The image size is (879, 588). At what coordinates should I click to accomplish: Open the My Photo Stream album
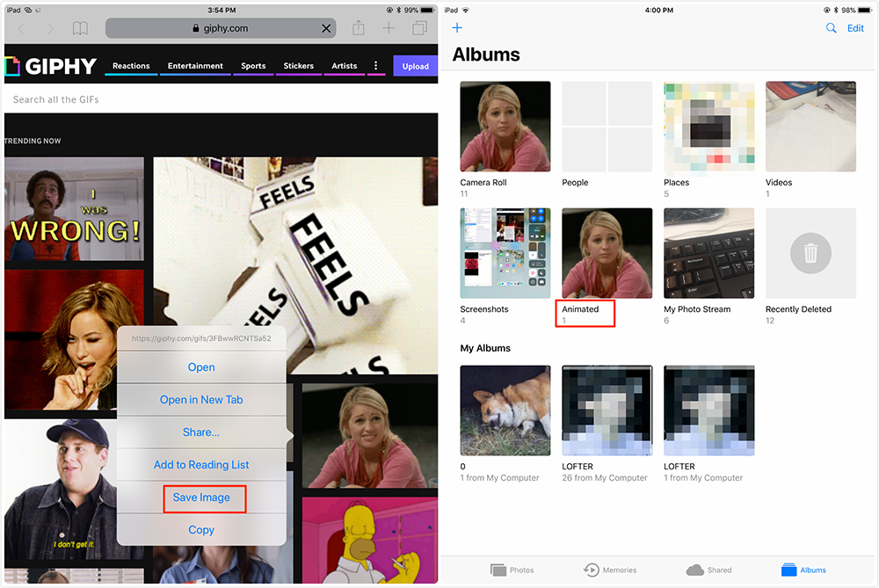click(x=709, y=253)
